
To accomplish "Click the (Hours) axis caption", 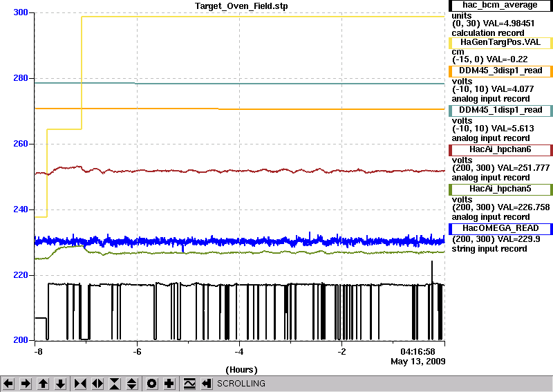I will click(x=241, y=370).
